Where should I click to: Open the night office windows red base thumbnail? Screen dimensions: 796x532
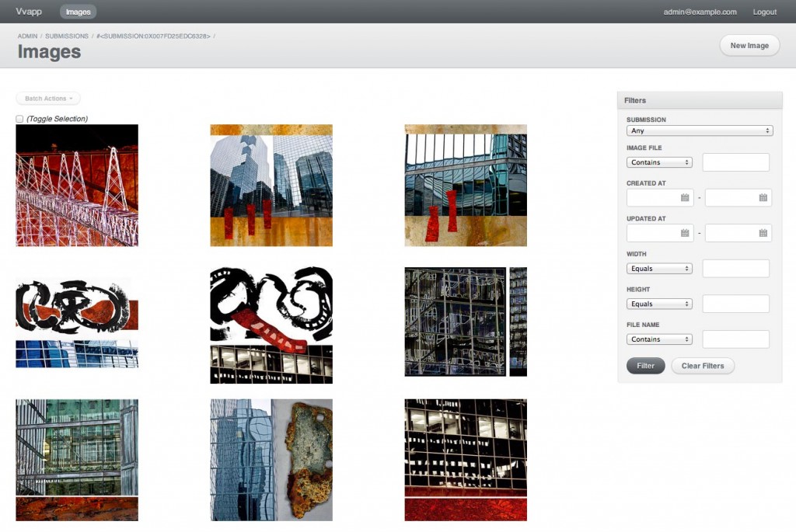pyautogui.click(x=466, y=460)
